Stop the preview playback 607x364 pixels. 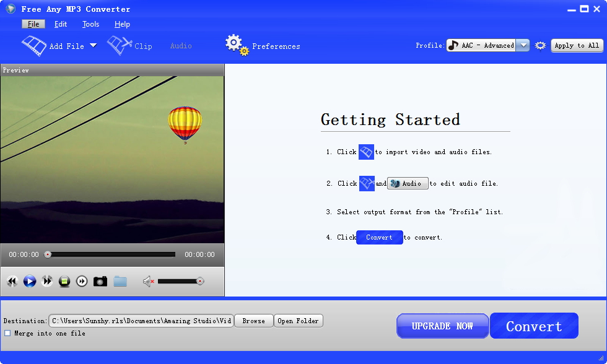point(64,281)
